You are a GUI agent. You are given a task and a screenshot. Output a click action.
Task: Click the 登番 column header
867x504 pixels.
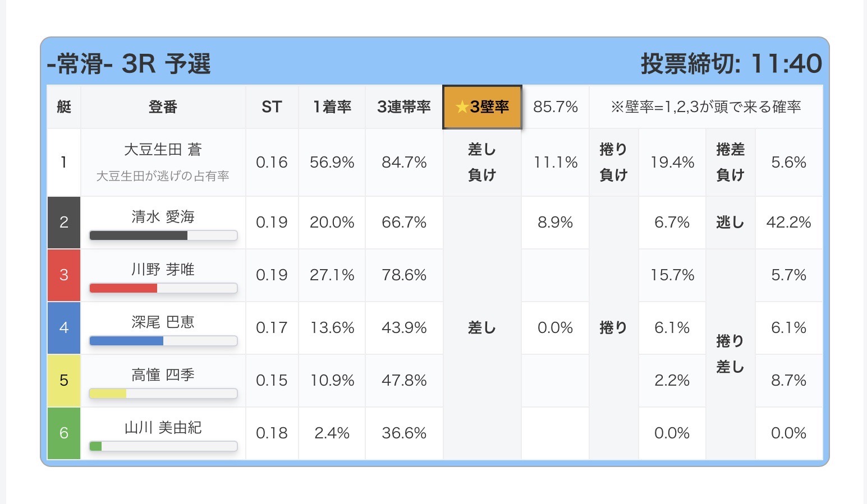pyautogui.click(x=163, y=107)
